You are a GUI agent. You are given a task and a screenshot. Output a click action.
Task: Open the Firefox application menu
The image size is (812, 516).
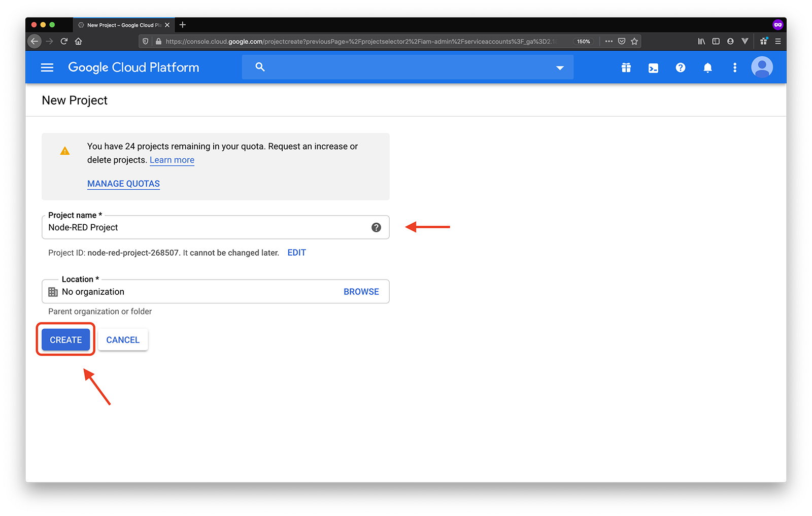pos(777,42)
